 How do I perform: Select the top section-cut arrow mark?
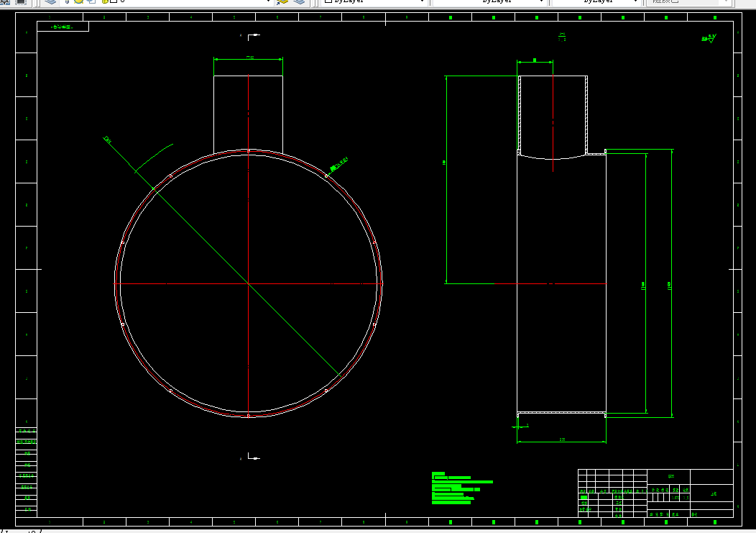pos(253,36)
